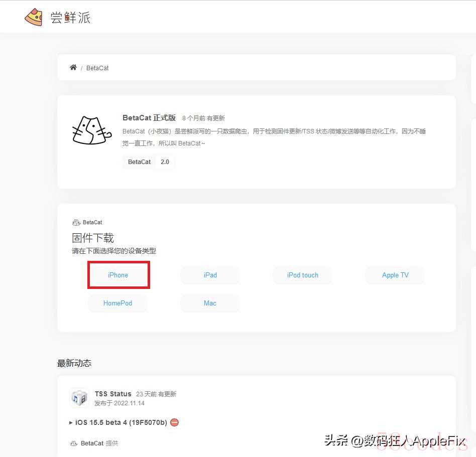Open the BetaCat 正式版 title link
The image size is (476, 457).
[149, 118]
